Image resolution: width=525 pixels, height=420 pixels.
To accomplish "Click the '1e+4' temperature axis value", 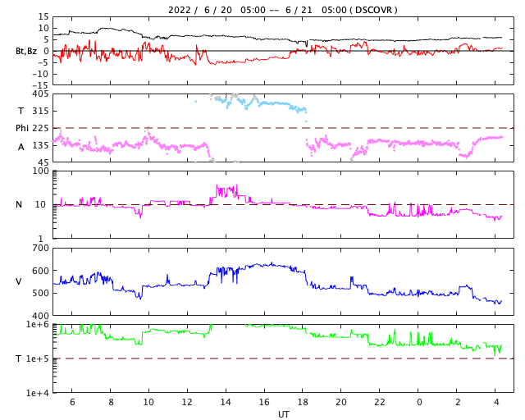I will click(x=38, y=393).
